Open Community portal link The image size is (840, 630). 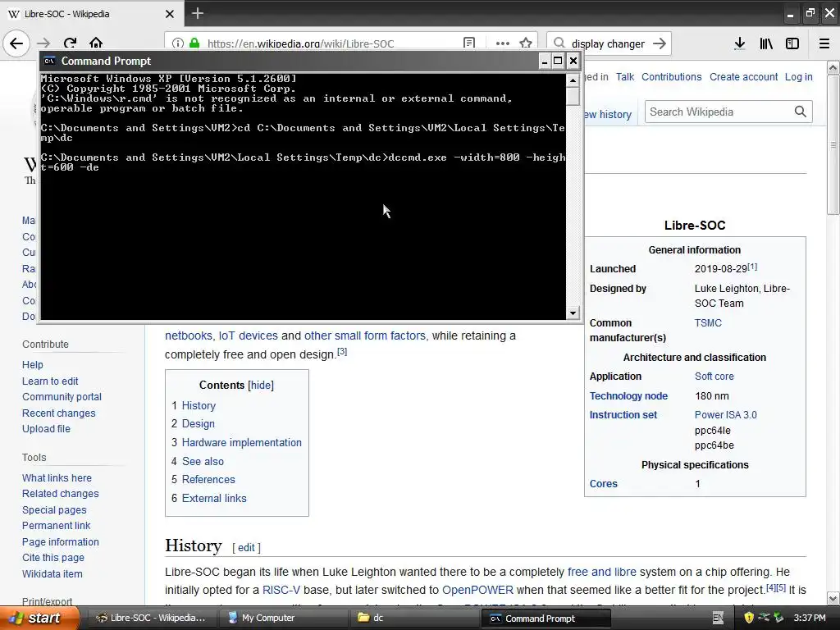(x=62, y=397)
